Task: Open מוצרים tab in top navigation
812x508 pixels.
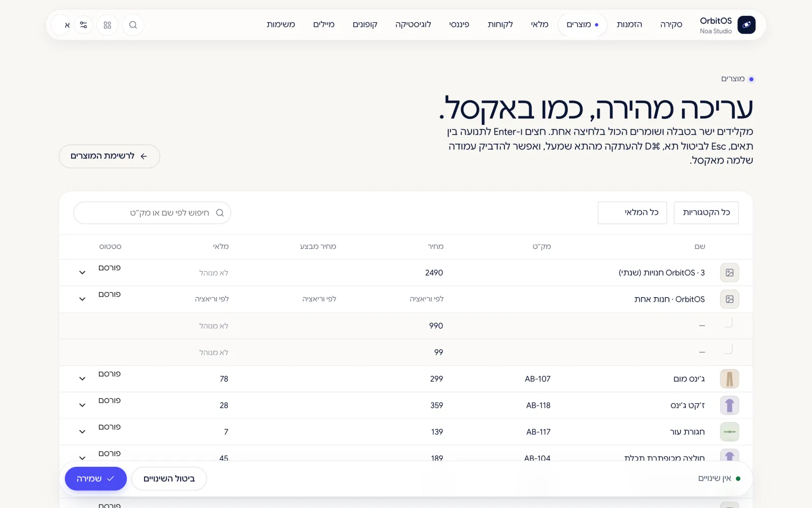Action: [583, 24]
